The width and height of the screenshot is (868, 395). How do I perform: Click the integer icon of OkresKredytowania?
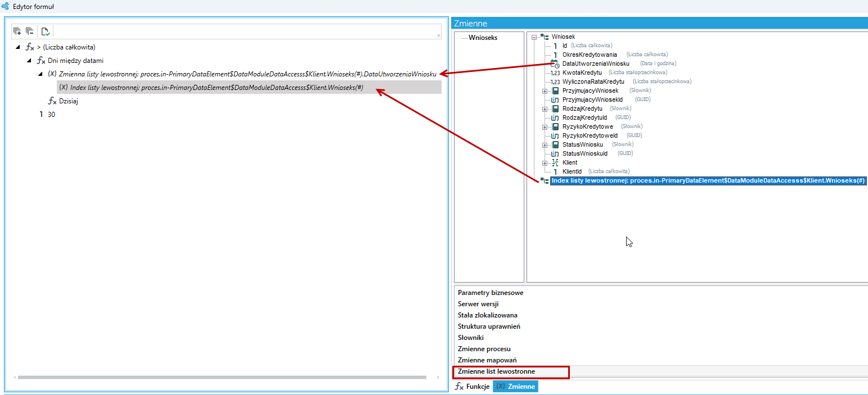(x=556, y=55)
